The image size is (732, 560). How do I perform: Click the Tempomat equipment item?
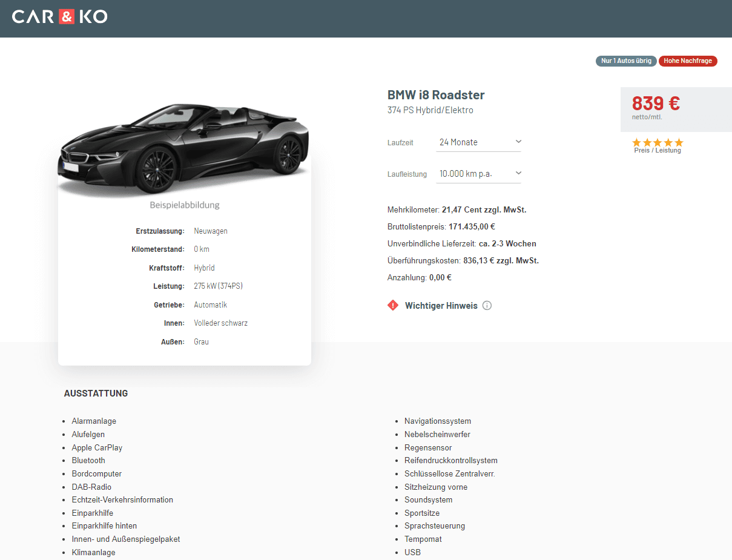point(423,539)
